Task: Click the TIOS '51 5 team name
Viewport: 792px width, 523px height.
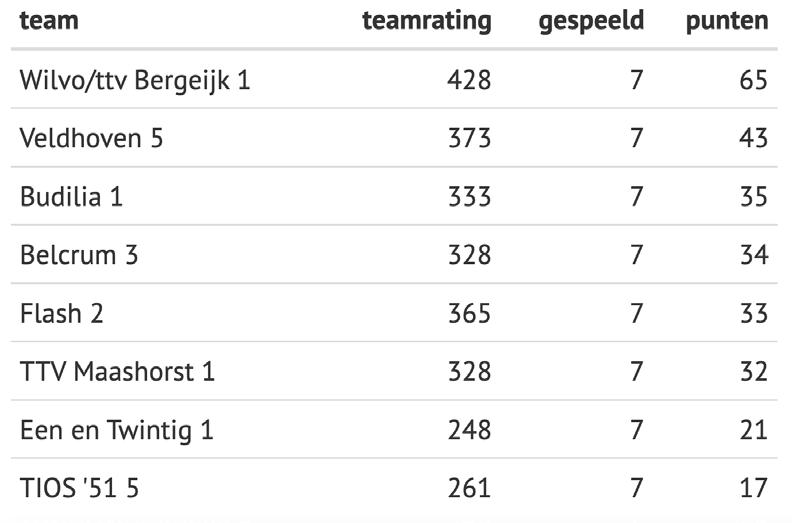Action: pyautogui.click(x=79, y=488)
